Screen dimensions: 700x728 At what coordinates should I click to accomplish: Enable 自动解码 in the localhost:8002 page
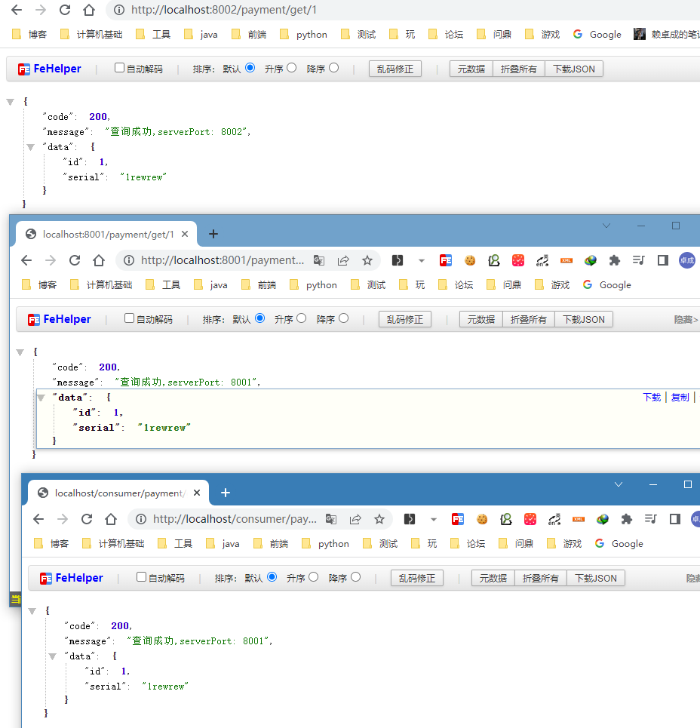(119, 68)
